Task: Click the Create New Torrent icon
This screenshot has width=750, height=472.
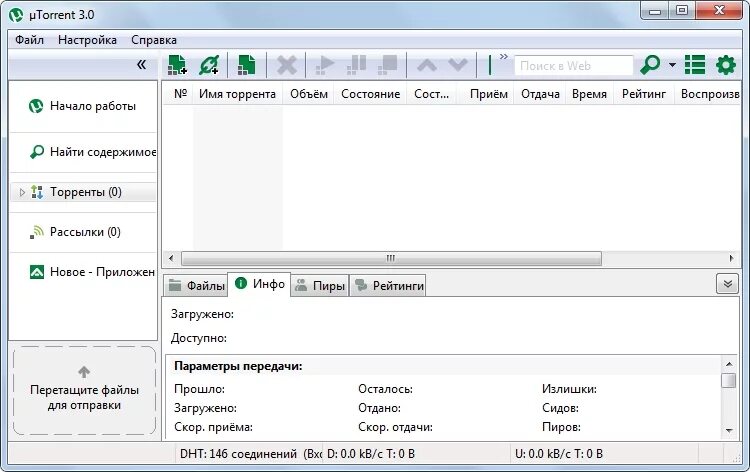Action: pyautogui.click(x=246, y=65)
